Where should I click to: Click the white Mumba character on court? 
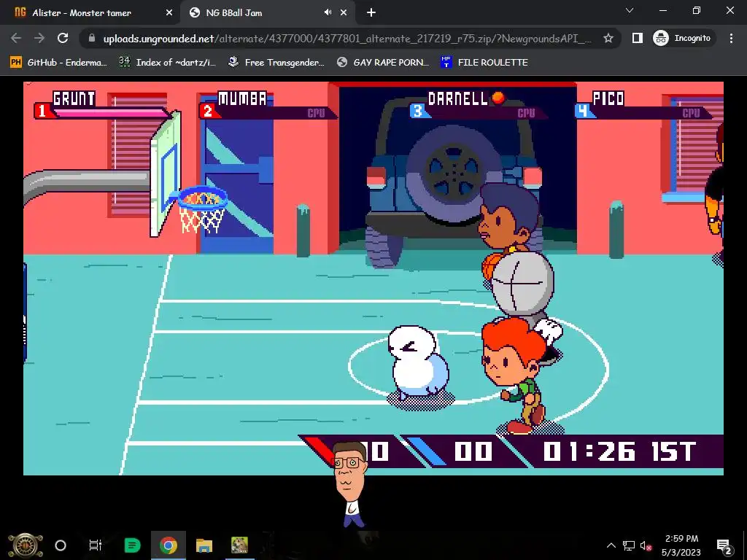tap(418, 363)
